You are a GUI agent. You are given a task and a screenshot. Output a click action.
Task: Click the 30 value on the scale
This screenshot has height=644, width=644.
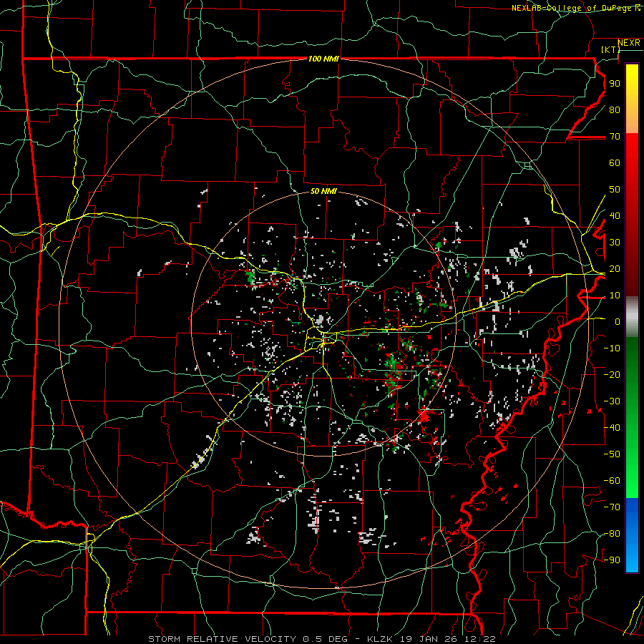tap(615, 243)
